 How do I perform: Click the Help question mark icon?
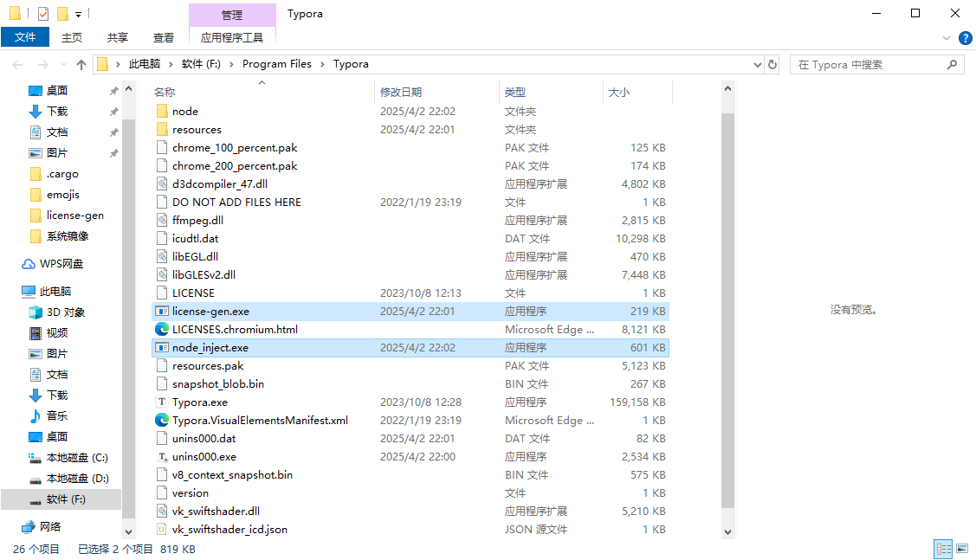click(965, 38)
